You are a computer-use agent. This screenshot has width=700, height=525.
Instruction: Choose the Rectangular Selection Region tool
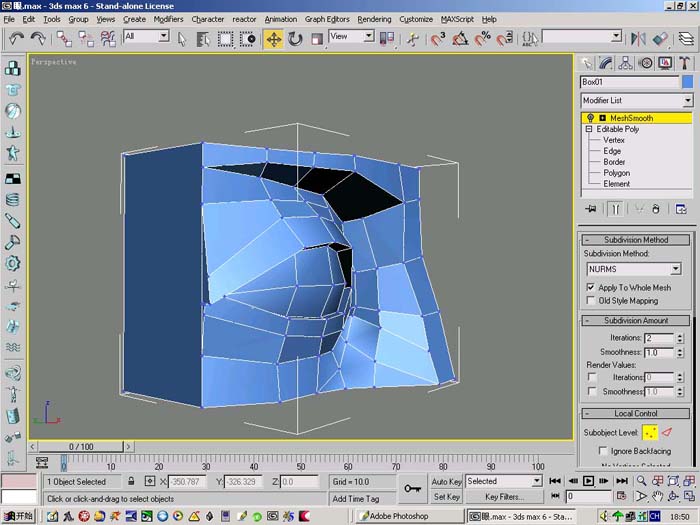(x=225, y=39)
